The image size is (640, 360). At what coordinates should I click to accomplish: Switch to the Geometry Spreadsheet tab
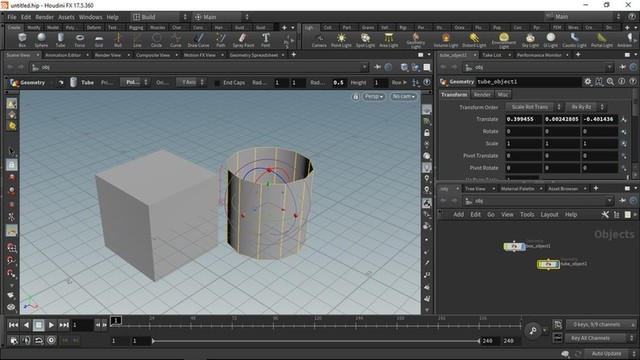click(253, 55)
